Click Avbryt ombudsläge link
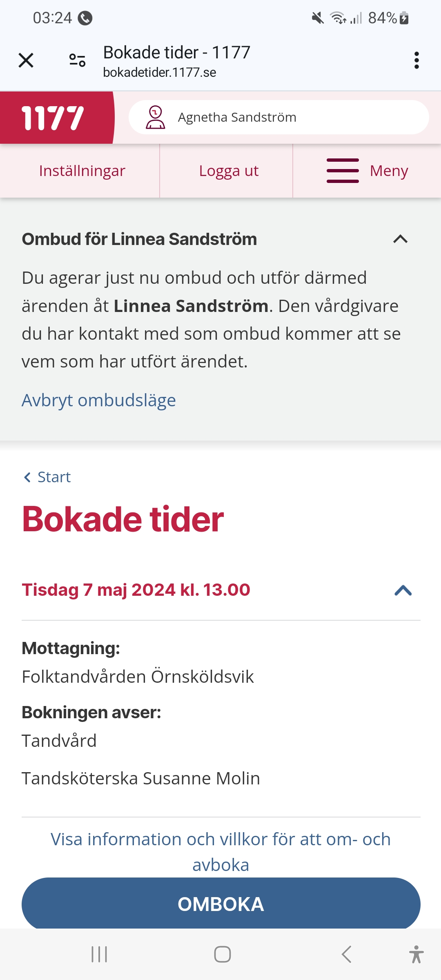Screen dimensions: 441x980 (99, 400)
